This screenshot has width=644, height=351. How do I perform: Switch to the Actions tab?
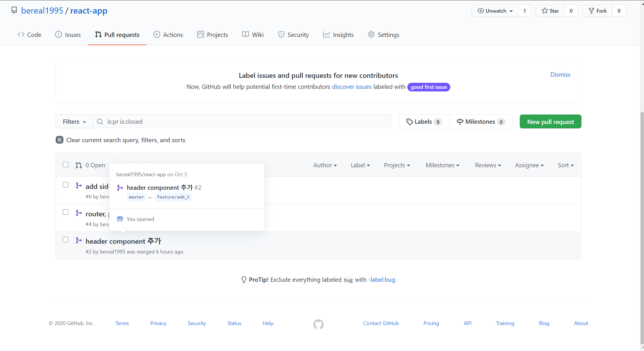click(168, 35)
